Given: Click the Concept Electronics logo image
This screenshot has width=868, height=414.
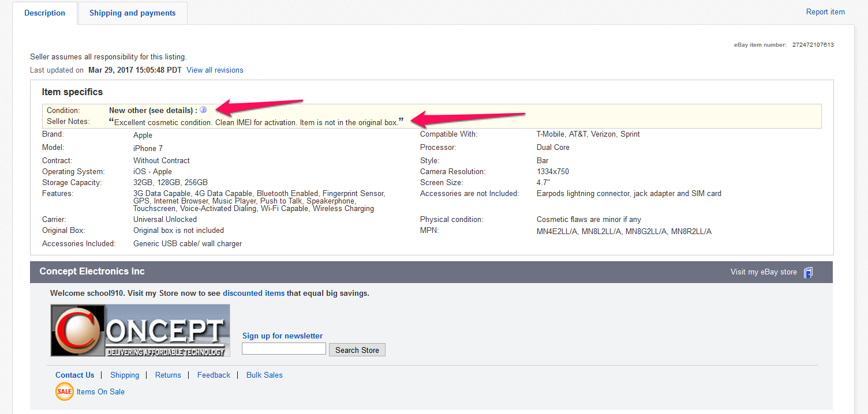Looking at the screenshot, I should 140,330.
